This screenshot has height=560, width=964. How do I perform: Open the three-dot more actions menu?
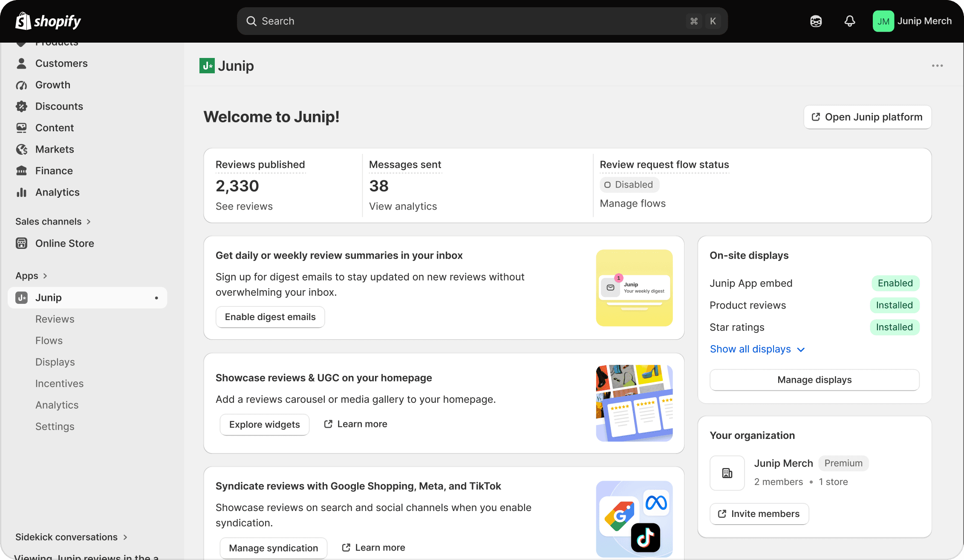pos(937,66)
